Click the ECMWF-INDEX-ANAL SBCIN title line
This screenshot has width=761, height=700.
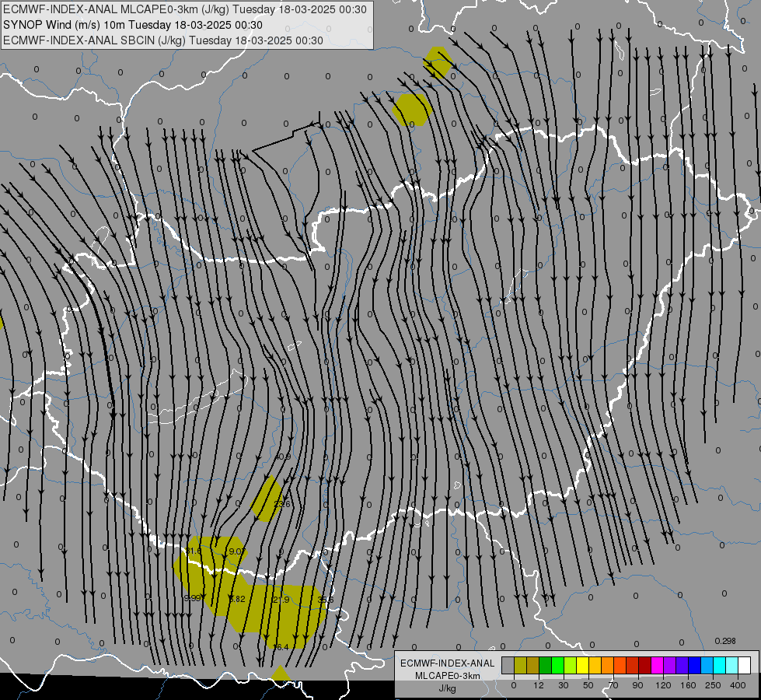click(x=163, y=40)
